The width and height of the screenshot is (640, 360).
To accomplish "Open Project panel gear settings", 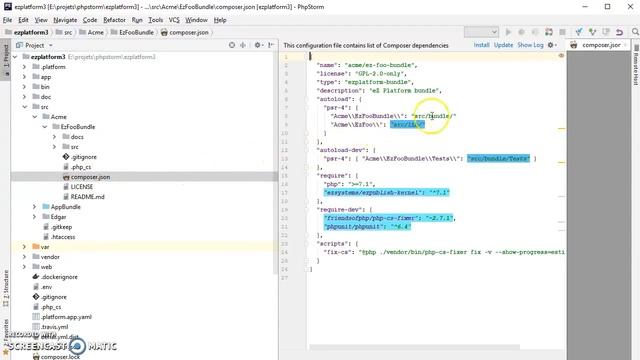I will tap(258, 45).
